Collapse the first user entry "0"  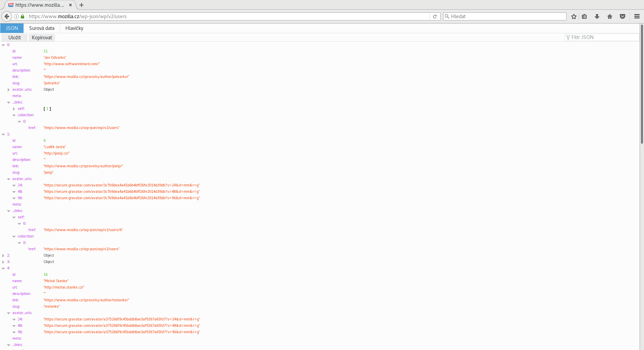[x=3, y=45]
